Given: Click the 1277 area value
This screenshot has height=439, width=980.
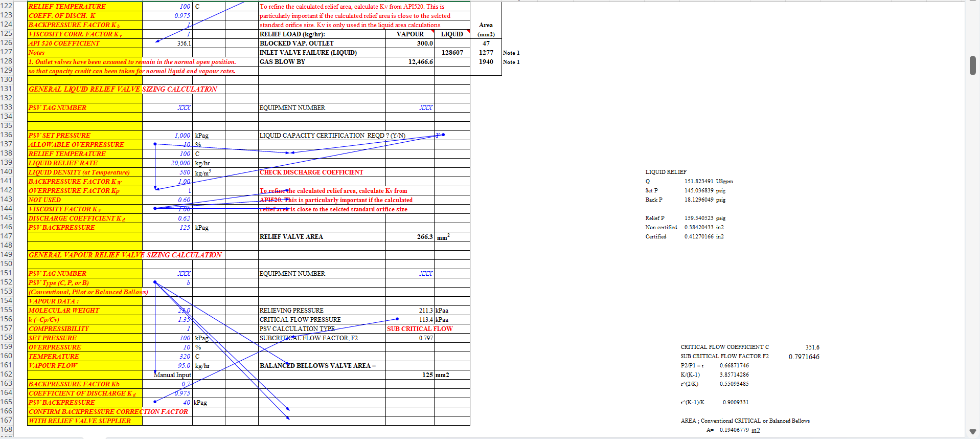Looking at the screenshot, I should pyautogui.click(x=486, y=53).
